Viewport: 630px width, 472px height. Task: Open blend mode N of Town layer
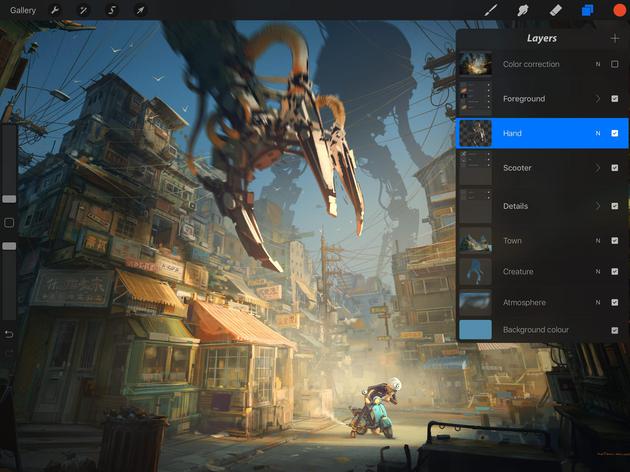point(598,241)
